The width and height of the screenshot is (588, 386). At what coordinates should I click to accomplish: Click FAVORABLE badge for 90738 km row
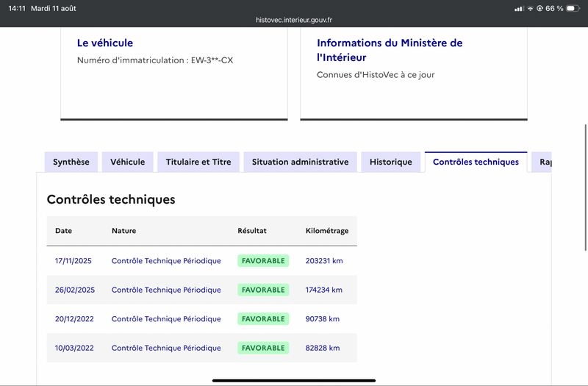point(263,319)
